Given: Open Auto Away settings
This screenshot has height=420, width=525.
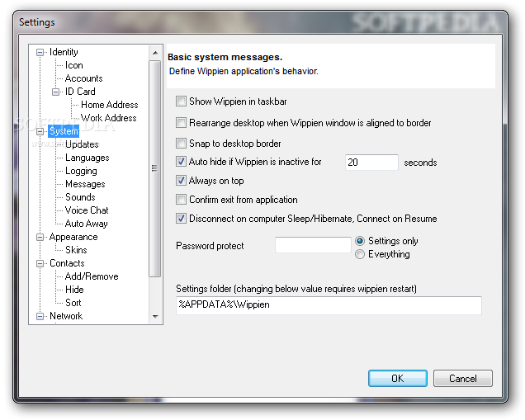Looking at the screenshot, I should pos(87,224).
